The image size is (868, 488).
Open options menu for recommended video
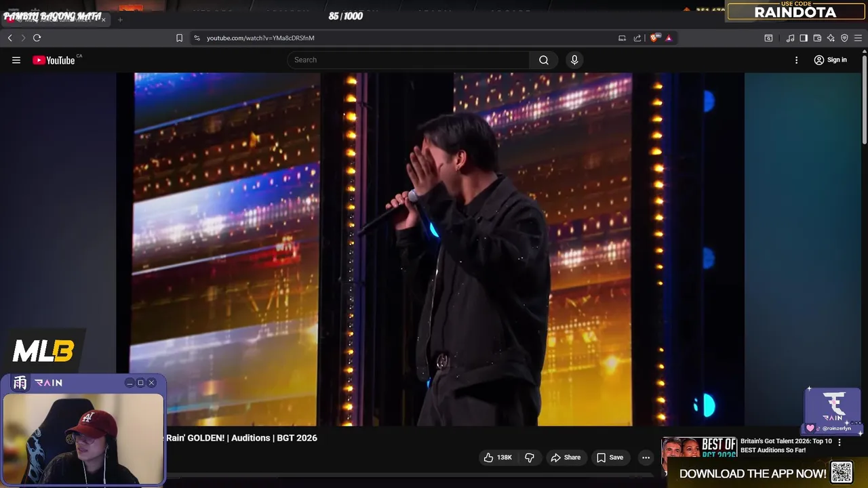[x=840, y=442]
